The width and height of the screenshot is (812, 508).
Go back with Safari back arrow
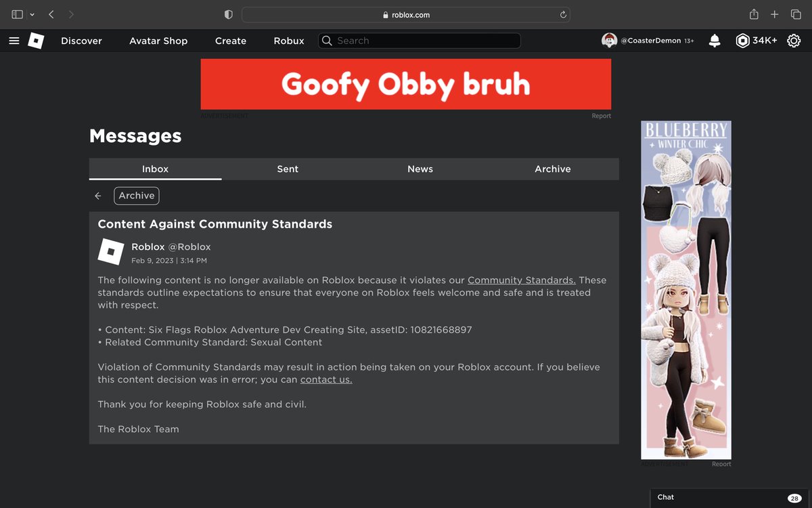click(x=51, y=14)
